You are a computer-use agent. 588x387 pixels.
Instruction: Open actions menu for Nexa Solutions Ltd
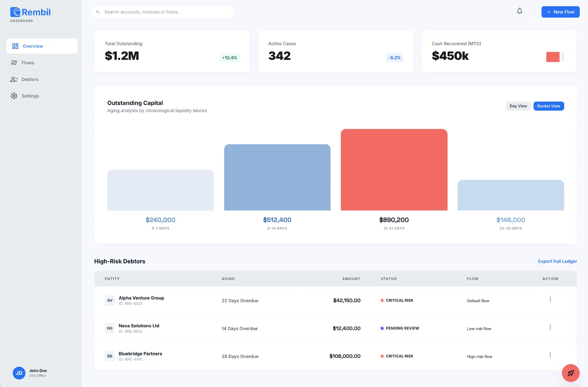(550, 327)
